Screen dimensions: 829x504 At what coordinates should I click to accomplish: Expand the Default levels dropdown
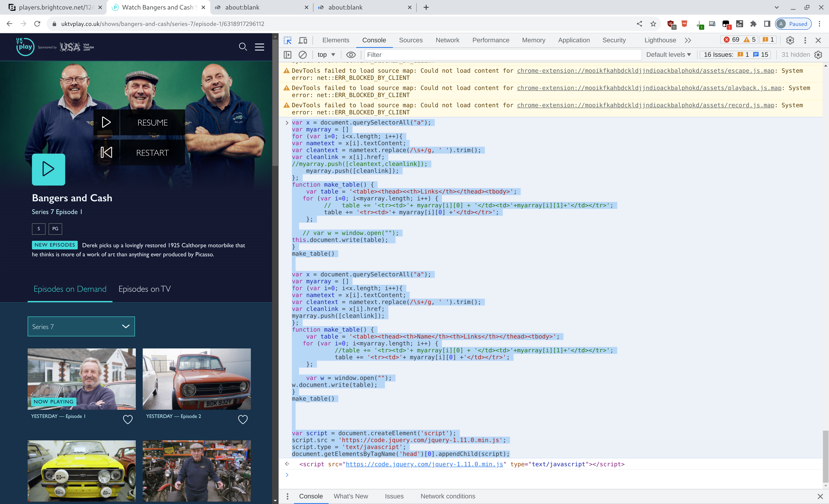[668, 54]
